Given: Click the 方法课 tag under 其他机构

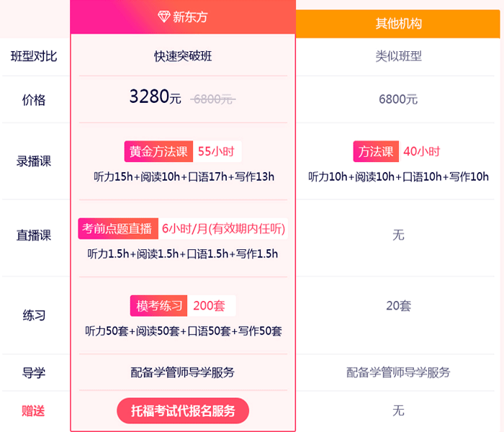Looking at the screenshot, I should (x=376, y=151).
